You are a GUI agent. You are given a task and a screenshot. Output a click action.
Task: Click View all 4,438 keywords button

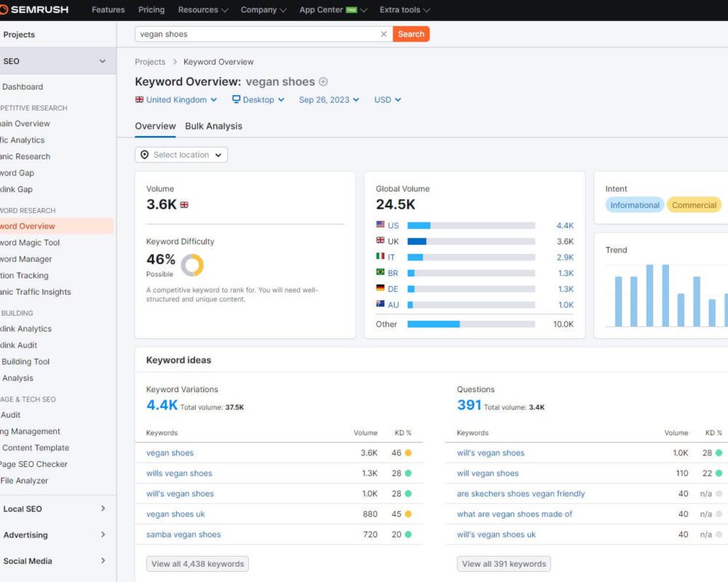[197, 564]
